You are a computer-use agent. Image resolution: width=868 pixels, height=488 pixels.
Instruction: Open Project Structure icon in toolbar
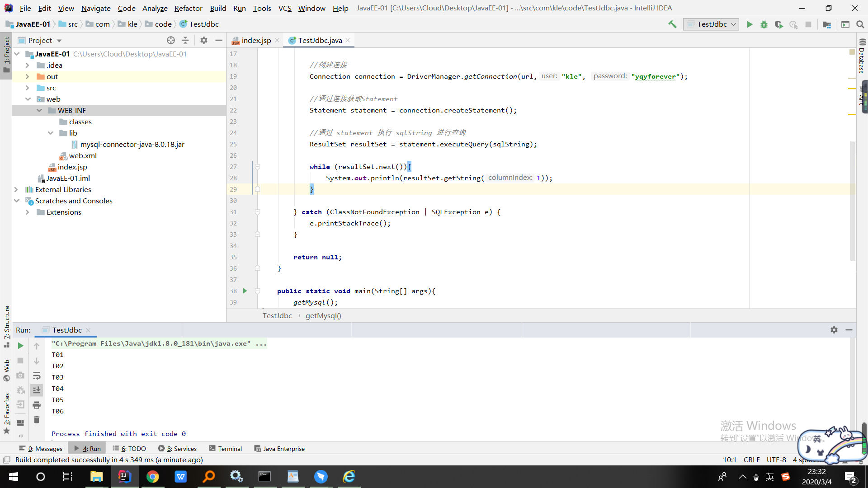click(827, 24)
